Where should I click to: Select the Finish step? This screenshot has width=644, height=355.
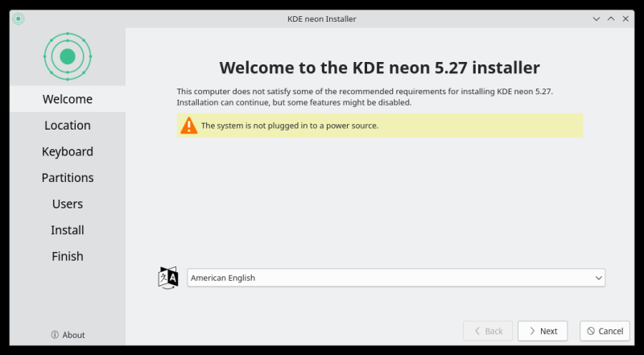(x=68, y=256)
